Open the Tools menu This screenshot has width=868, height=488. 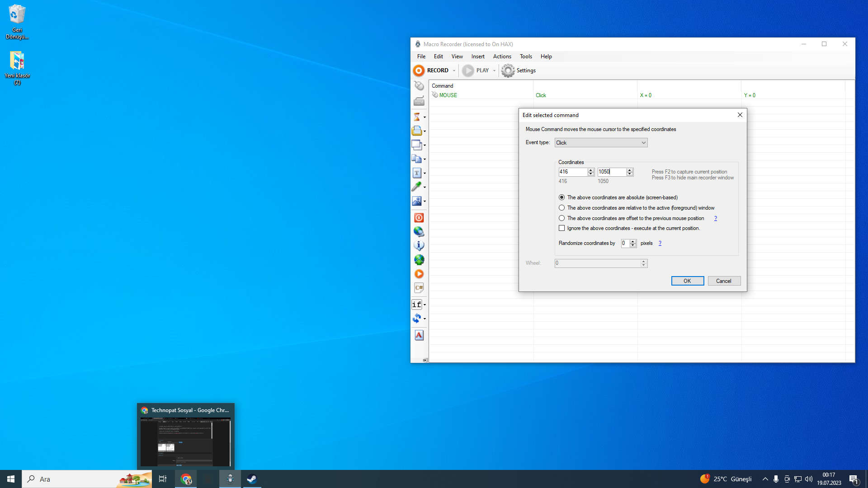[x=525, y=56]
